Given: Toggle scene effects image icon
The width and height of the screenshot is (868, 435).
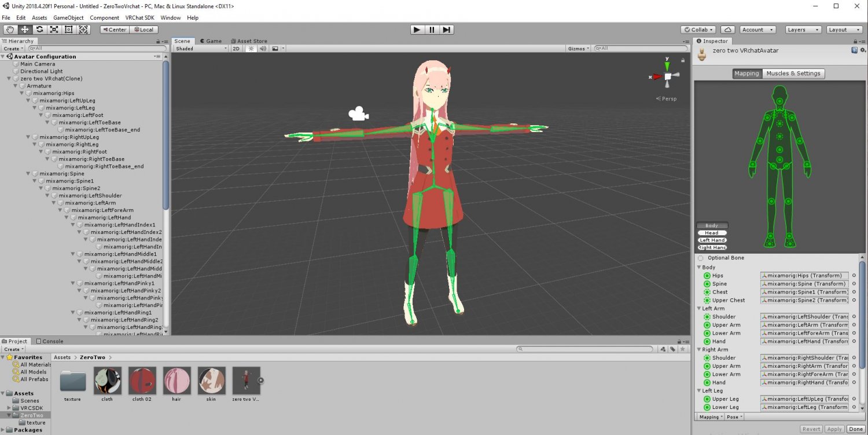Looking at the screenshot, I should pos(277,49).
